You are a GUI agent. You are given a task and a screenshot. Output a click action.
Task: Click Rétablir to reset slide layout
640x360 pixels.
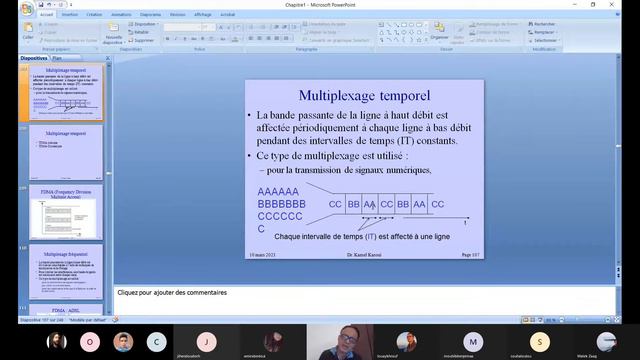[138, 32]
